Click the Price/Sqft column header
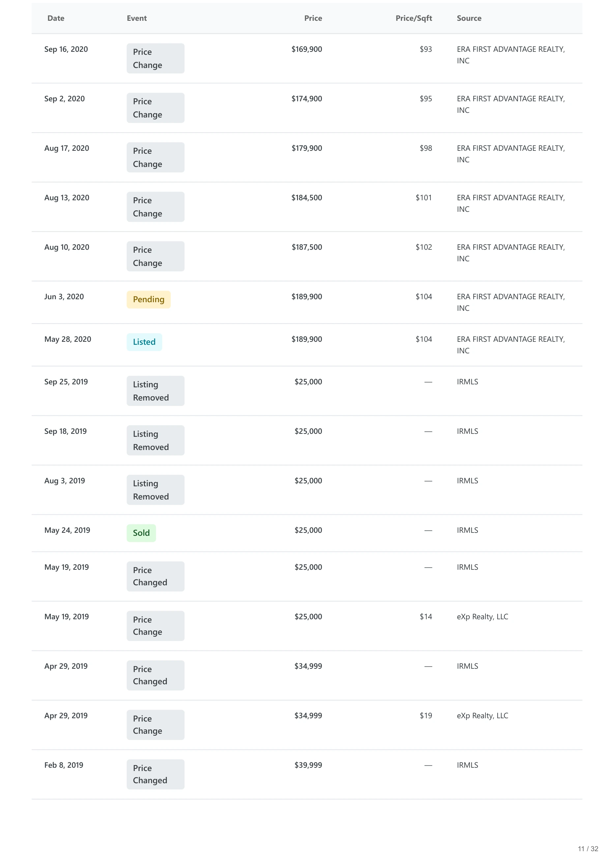The height and width of the screenshot is (868, 614). (x=414, y=18)
